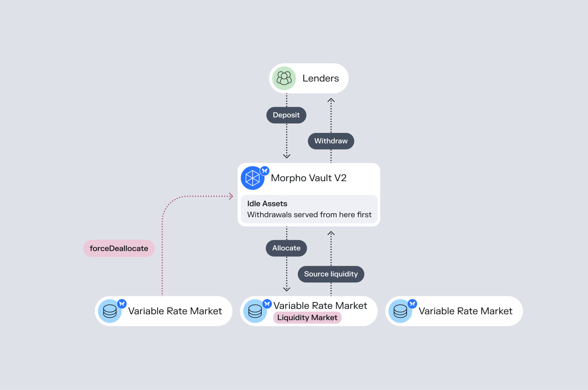Screen dimensions: 588x390
Task: Click the Liquidity Market pink tag
Action: click(x=307, y=318)
